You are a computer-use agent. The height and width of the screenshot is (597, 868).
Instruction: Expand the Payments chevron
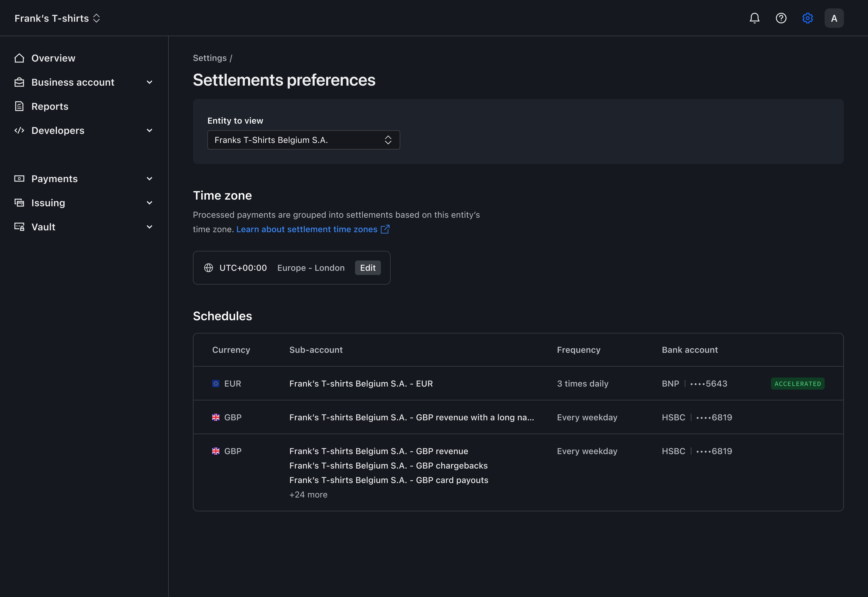coord(149,178)
